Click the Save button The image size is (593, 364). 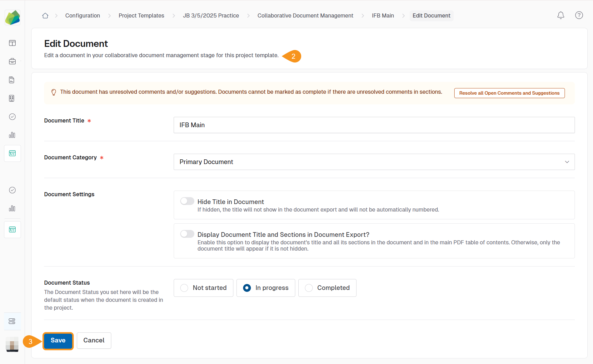pyautogui.click(x=58, y=341)
